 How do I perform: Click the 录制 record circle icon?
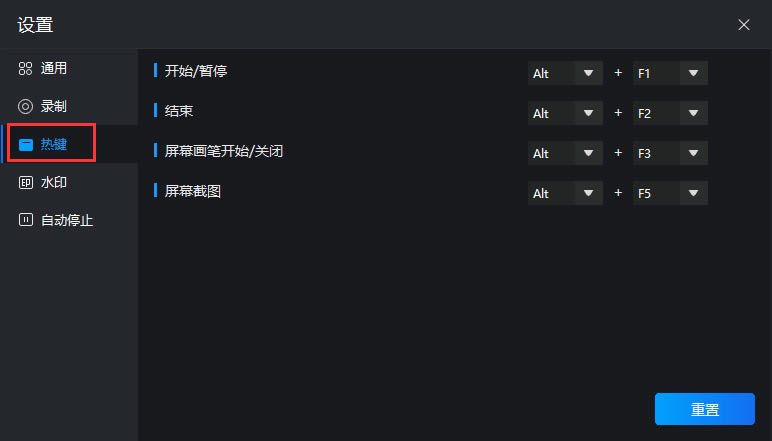click(x=26, y=106)
